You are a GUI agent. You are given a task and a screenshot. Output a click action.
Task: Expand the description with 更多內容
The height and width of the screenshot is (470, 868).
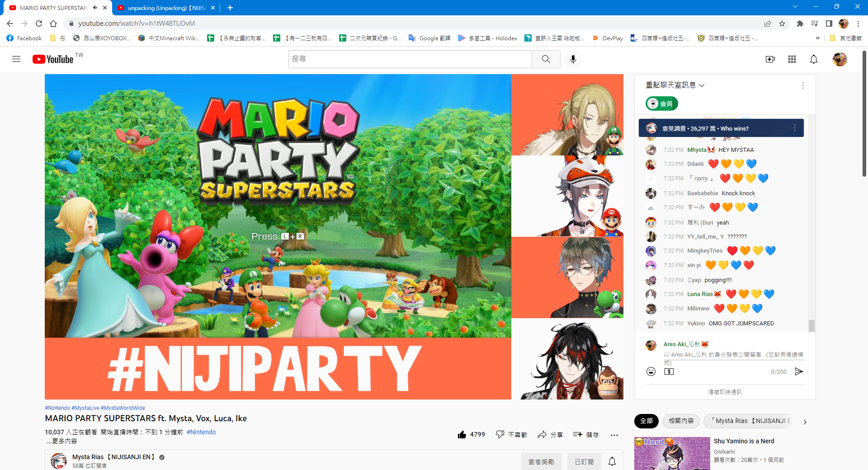[64, 441]
